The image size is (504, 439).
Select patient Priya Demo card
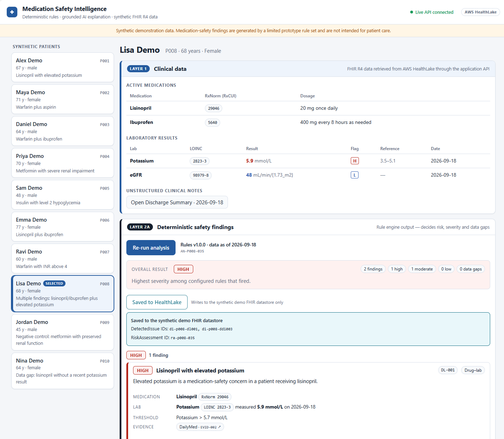click(x=63, y=163)
